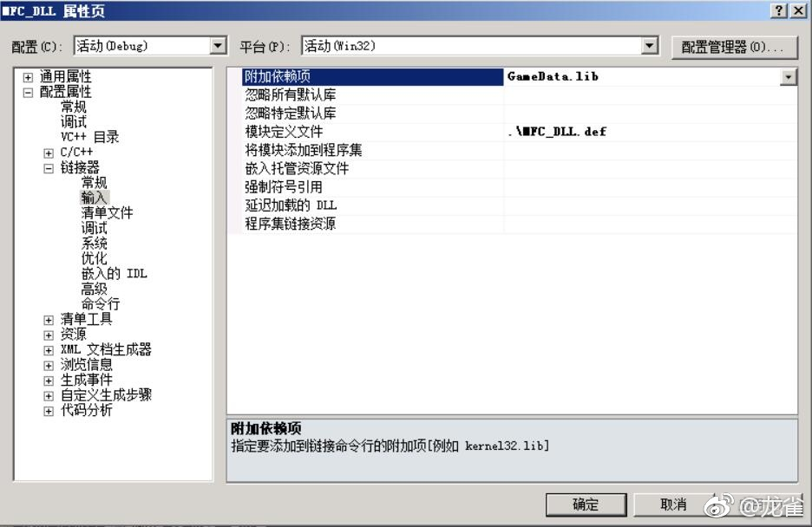The width and height of the screenshot is (812, 527).
Task: Click the 模块定义文件 value field
Action: (x=650, y=132)
